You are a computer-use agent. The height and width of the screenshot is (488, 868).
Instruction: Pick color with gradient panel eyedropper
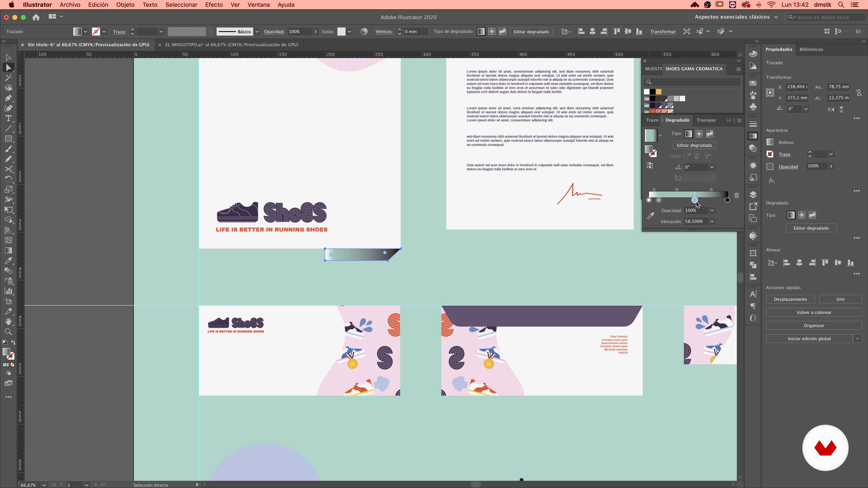click(651, 216)
